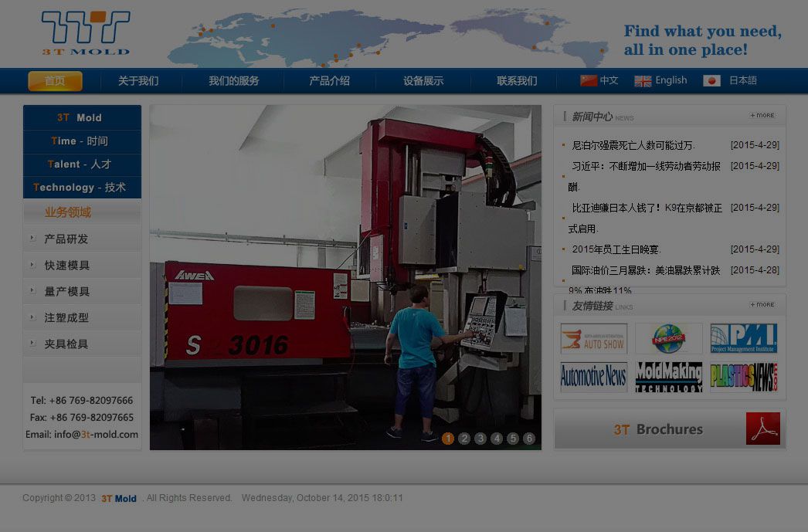Open the PMI logo link
This screenshot has height=532, width=808.
[744, 338]
